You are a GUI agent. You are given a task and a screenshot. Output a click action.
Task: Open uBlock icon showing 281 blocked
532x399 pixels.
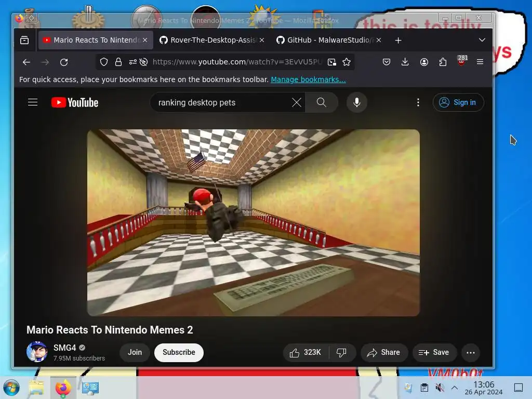(461, 61)
